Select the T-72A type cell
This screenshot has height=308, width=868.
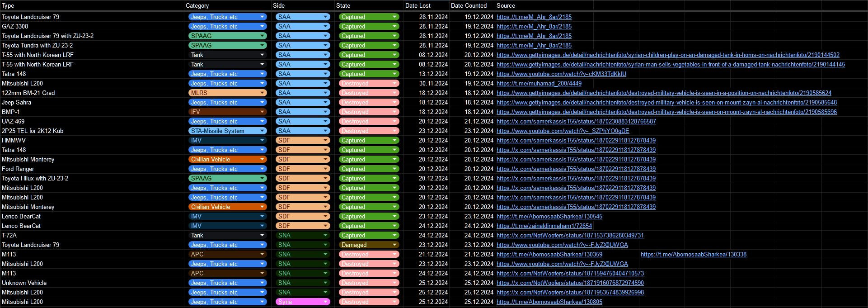point(92,235)
